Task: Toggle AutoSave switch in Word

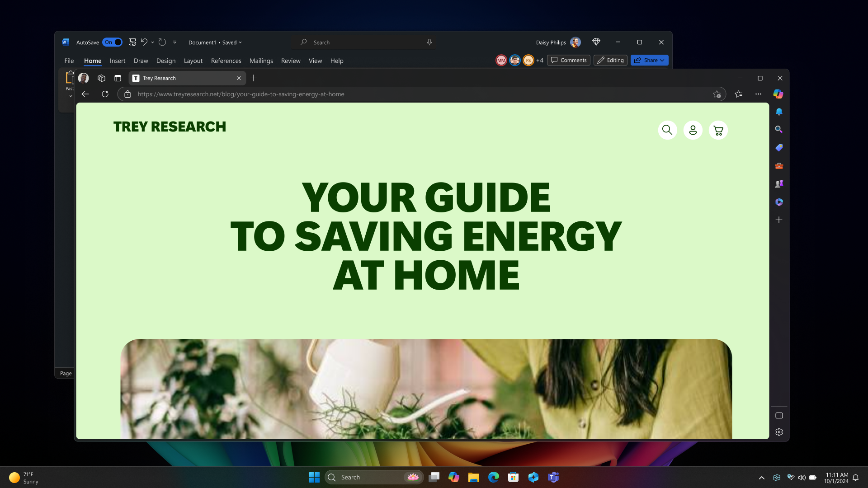Action: [112, 42]
